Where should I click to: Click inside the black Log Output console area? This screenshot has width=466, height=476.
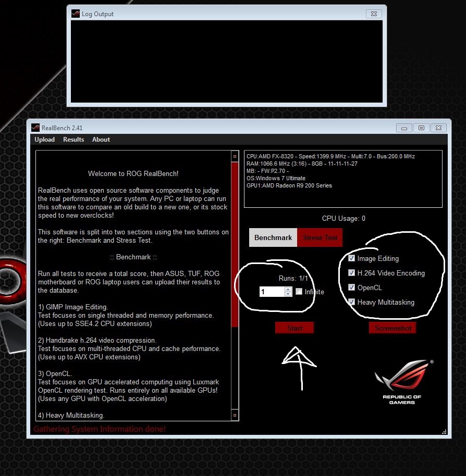click(227, 61)
